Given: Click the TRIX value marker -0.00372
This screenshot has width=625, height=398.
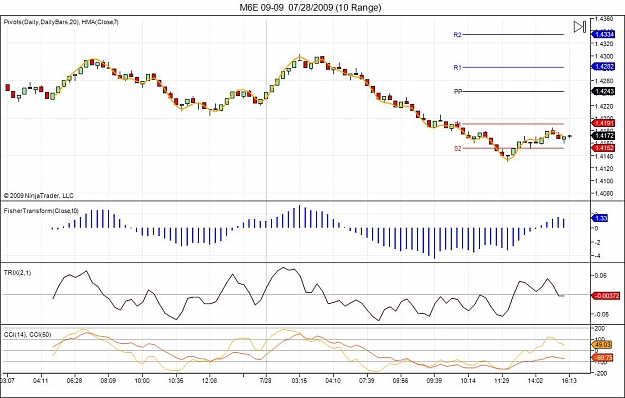Looking at the screenshot, I should 605,296.
